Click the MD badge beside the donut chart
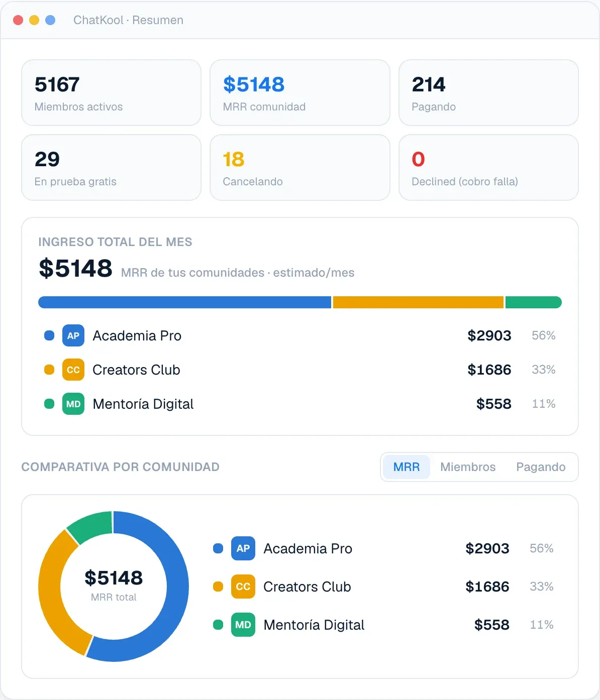 243,625
